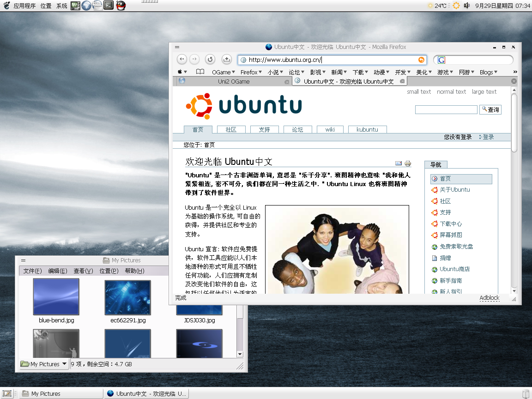Close the Uni2 OGame tab
The width and height of the screenshot is (532, 399).
point(287,82)
